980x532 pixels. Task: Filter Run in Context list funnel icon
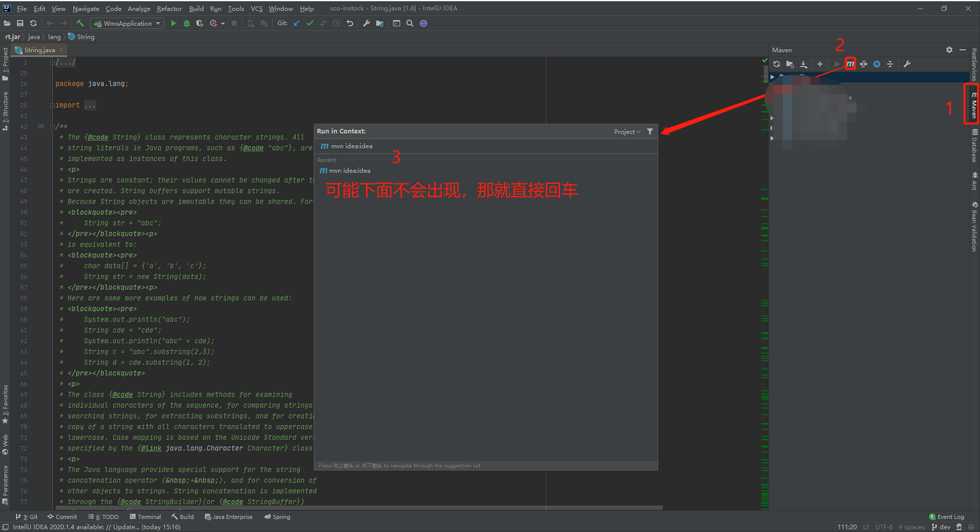click(x=650, y=132)
